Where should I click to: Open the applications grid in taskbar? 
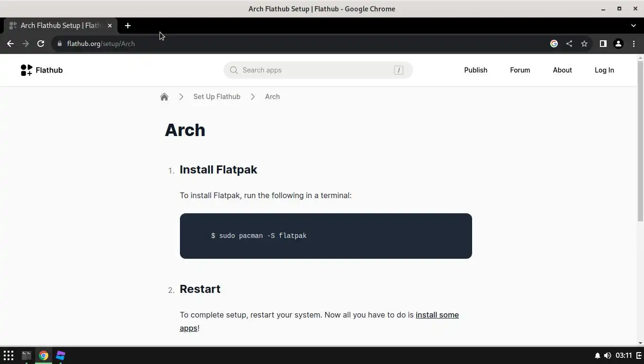coord(9,355)
